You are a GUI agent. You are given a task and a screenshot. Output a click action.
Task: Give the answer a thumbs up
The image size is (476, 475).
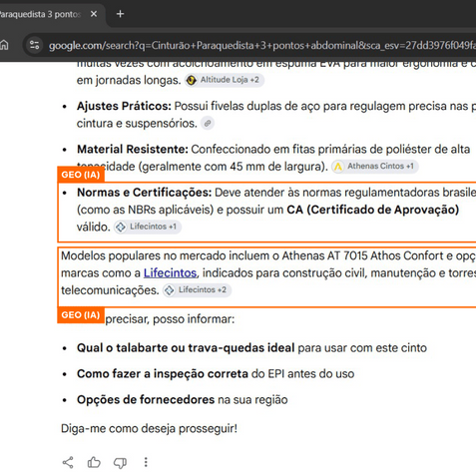point(94,462)
